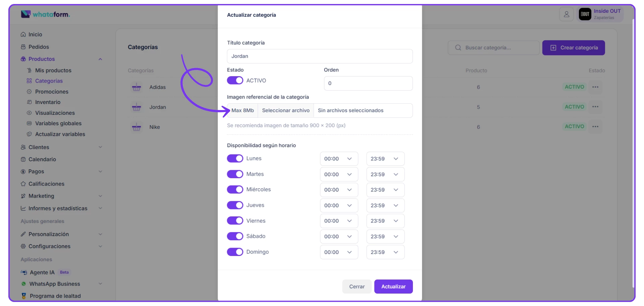Image resolution: width=644 pixels, height=306 pixels.
Task: Click the search magnifier icon
Action: tap(458, 48)
